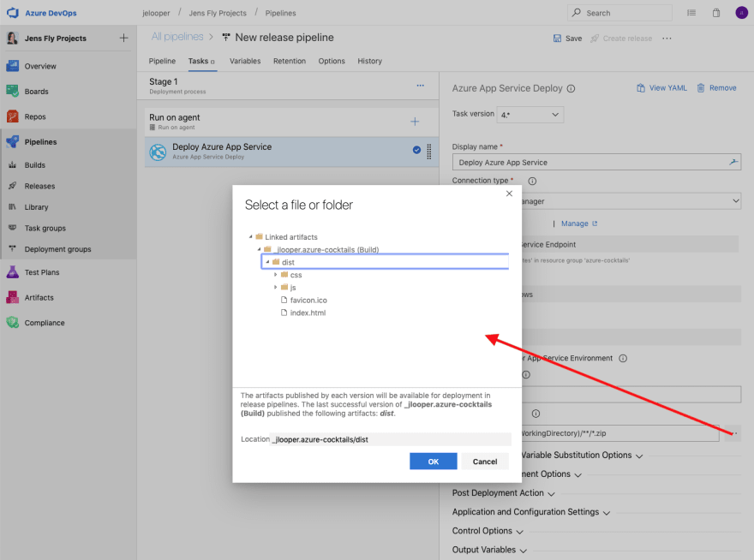Click the info icon next to Azure App Service Deploy title
754x560 pixels.
click(x=571, y=88)
